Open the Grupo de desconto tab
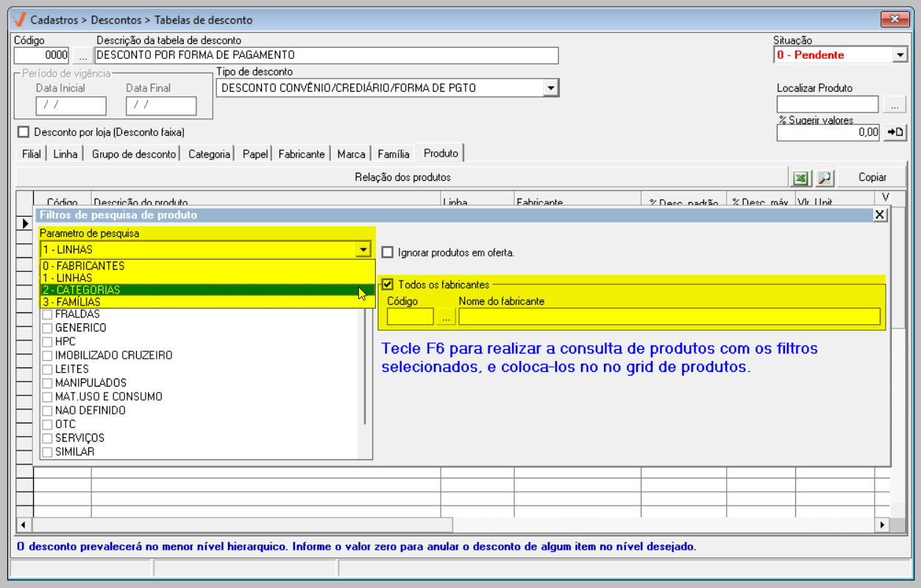The width and height of the screenshot is (921, 588). click(x=134, y=154)
